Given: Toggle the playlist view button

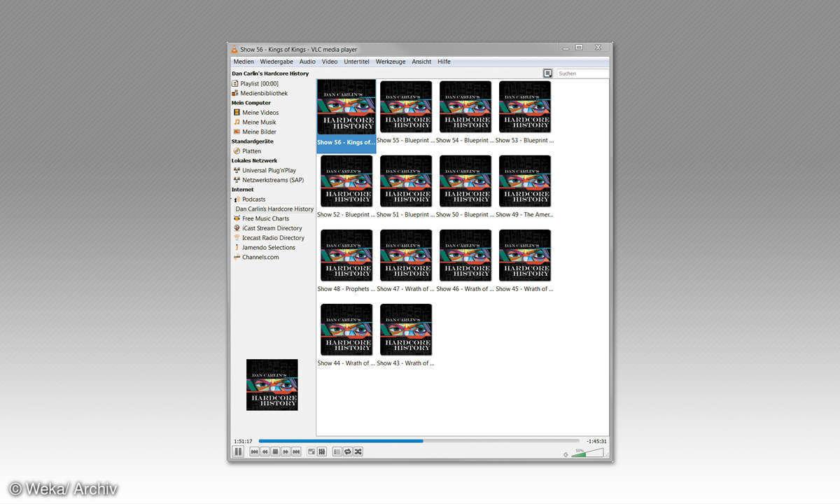Looking at the screenshot, I should coord(337,452).
